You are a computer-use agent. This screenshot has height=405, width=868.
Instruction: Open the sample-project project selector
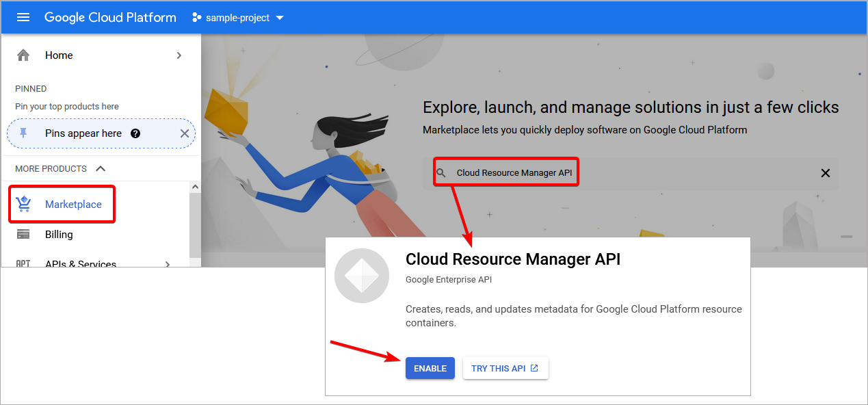[237, 17]
